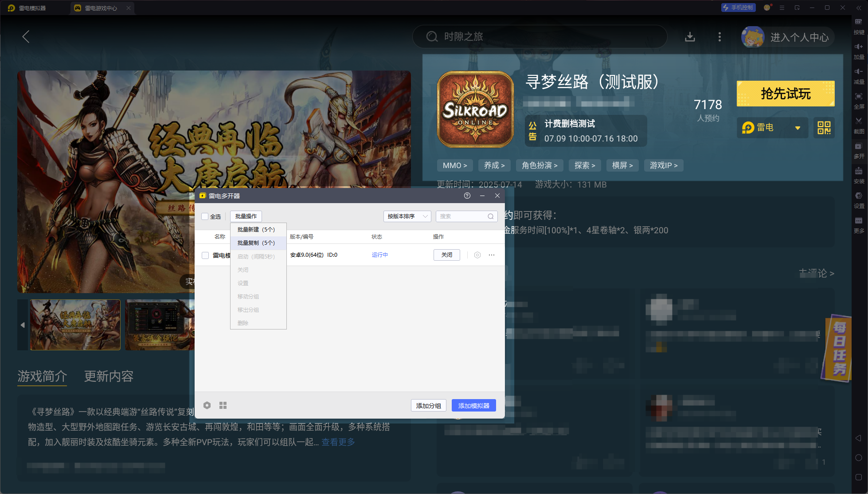This screenshot has width=868, height=494.
Task: Open the keymapping (按键) panel from right sidebar
Action: point(858,26)
